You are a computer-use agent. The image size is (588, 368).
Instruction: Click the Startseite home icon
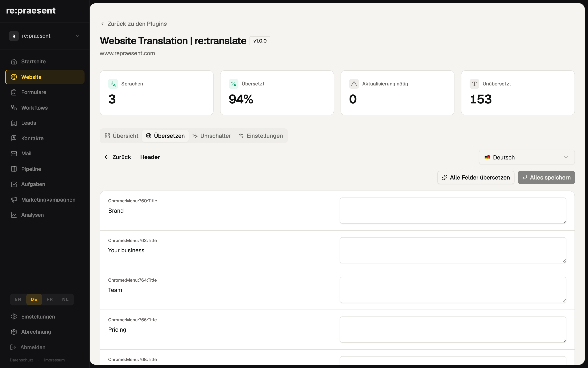[14, 62]
